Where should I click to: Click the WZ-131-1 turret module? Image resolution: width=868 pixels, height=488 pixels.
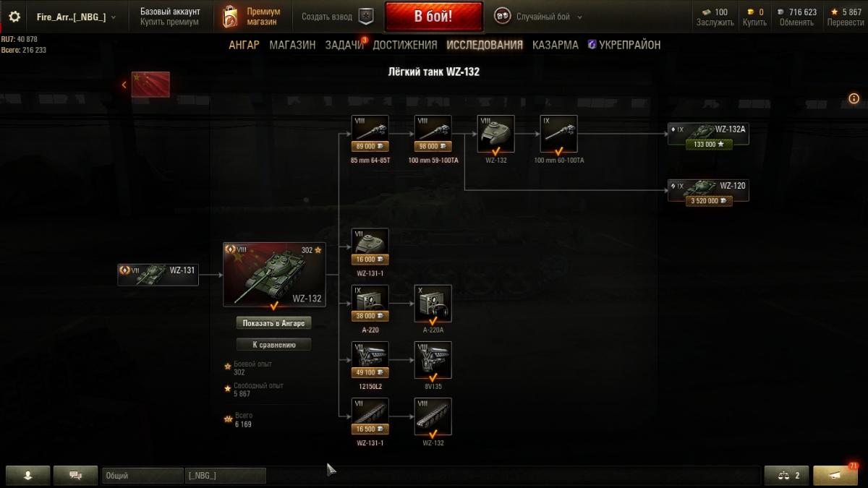coord(370,247)
